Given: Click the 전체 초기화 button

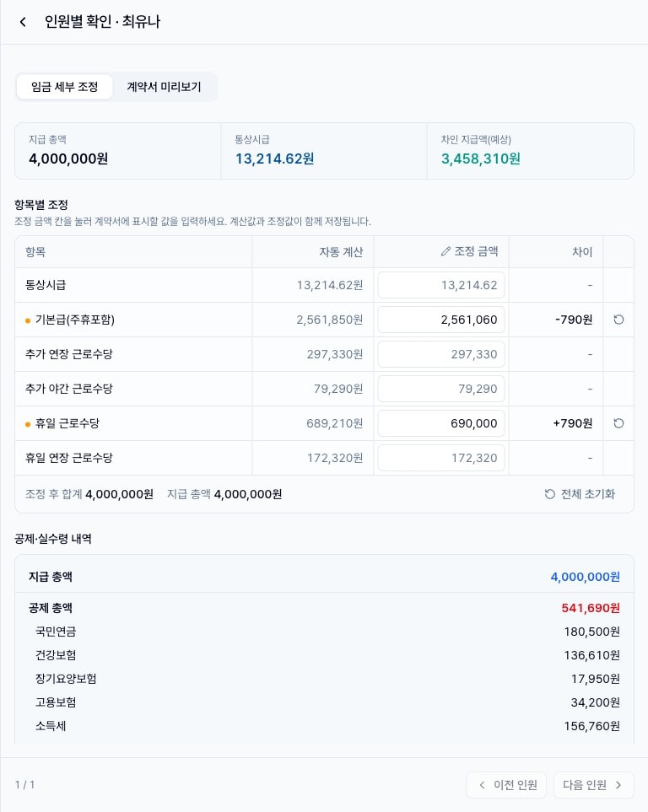Looking at the screenshot, I should [580, 494].
